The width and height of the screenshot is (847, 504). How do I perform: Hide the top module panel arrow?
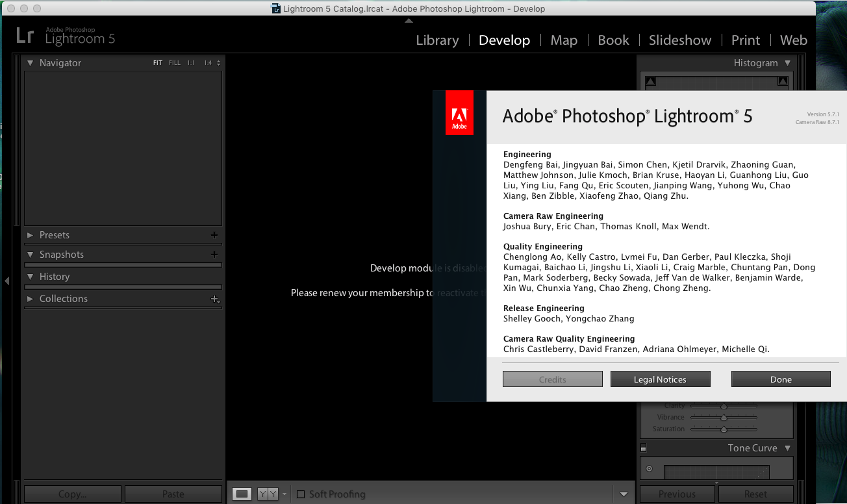[409, 20]
